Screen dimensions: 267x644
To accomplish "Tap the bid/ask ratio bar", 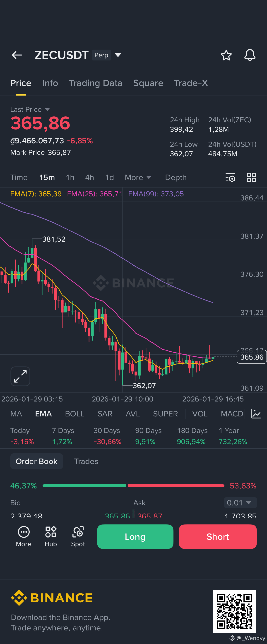I will point(134,486).
